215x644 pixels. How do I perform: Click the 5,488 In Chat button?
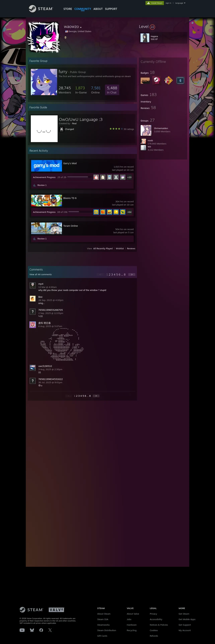click(x=112, y=90)
